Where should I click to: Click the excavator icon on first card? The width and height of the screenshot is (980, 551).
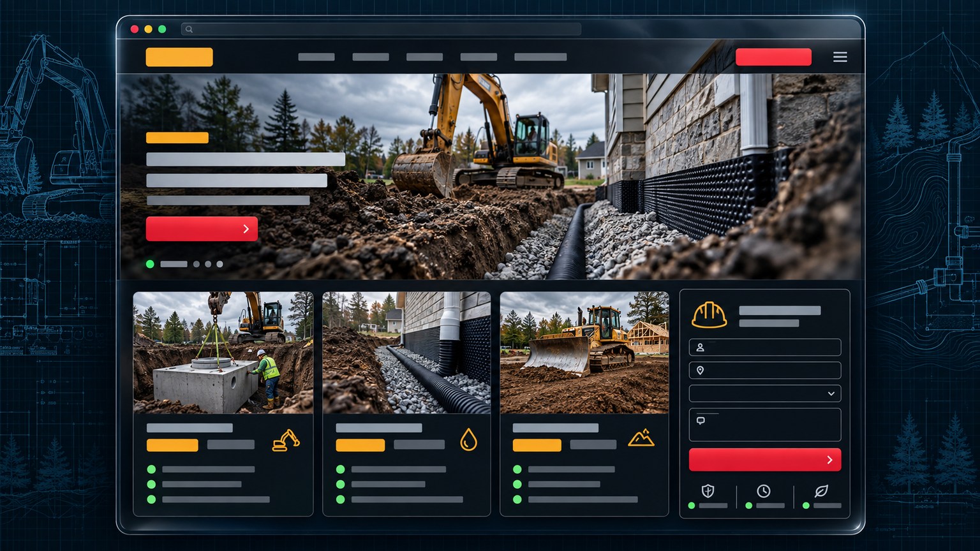tap(286, 441)
